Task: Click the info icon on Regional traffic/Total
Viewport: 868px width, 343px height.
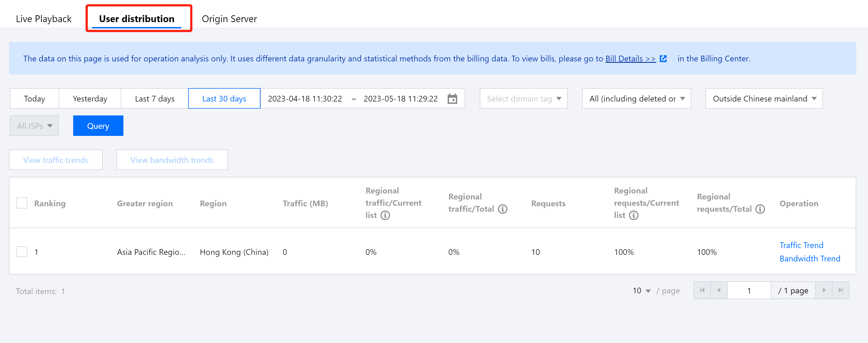Action: [x=503, y=209]
